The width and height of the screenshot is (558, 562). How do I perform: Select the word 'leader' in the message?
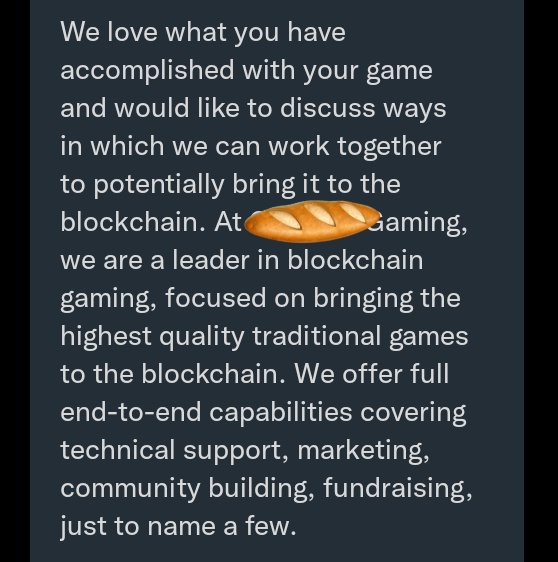211,260
